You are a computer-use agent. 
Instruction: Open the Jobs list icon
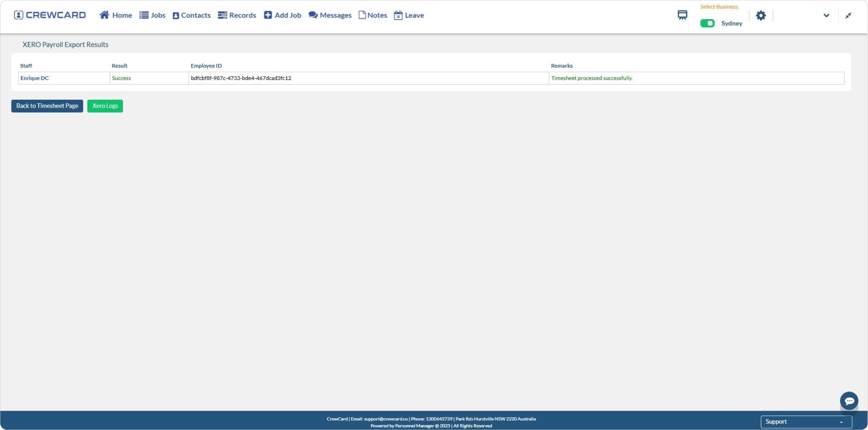[144, 15]
